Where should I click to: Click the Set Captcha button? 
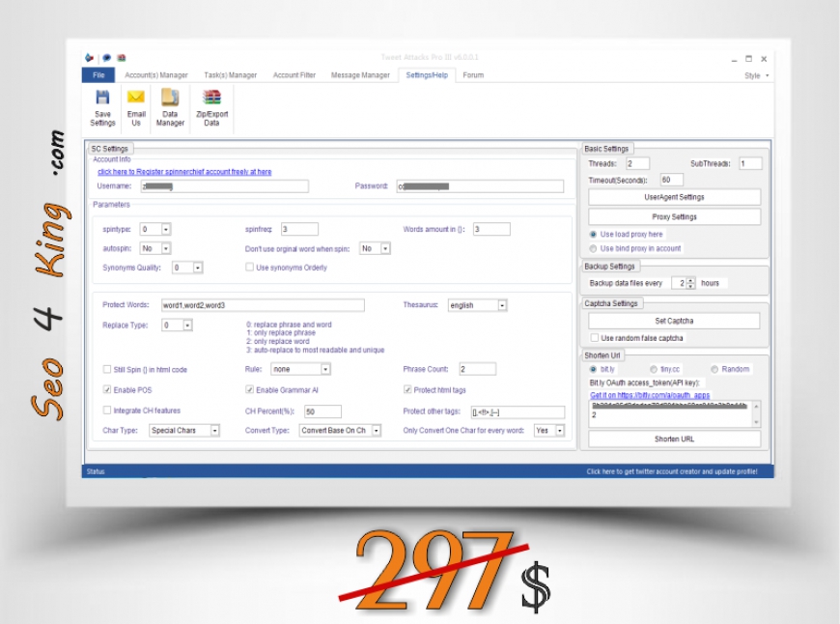click(675, 321)
